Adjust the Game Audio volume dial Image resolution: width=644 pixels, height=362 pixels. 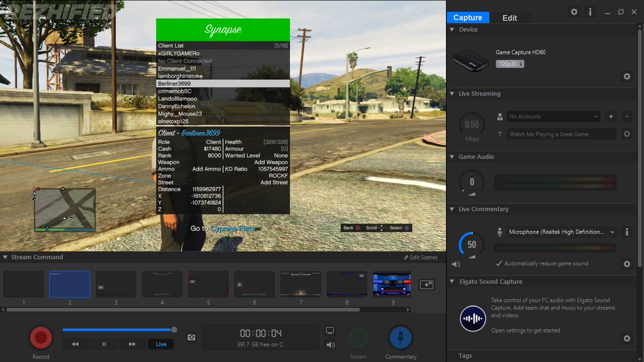tap(472, 182)
